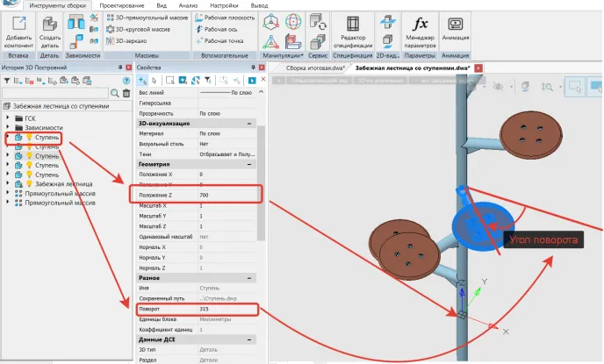Click the quick-select funnel icon in the Свойства toolbar
This screenshot has height=364, width=604.
(x=207, y=81)
